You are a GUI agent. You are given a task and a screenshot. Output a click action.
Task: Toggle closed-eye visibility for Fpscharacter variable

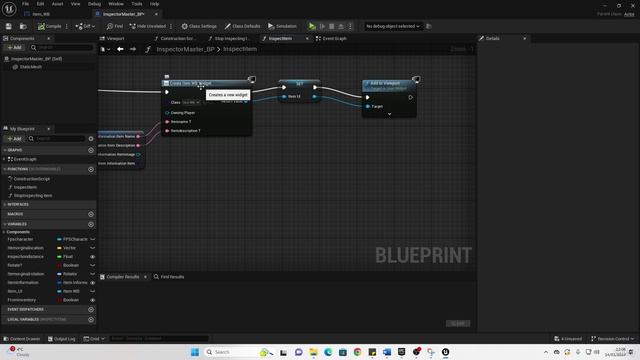tap(93, 239)
